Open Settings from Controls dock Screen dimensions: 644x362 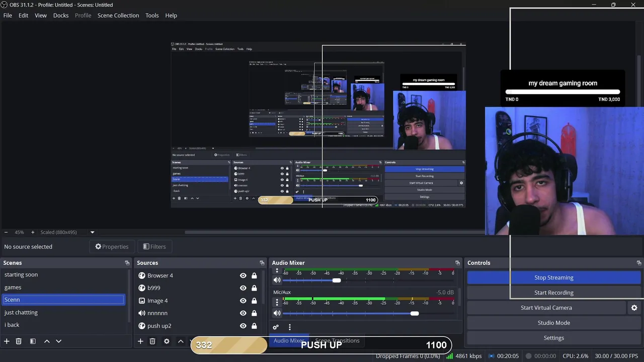553,338
